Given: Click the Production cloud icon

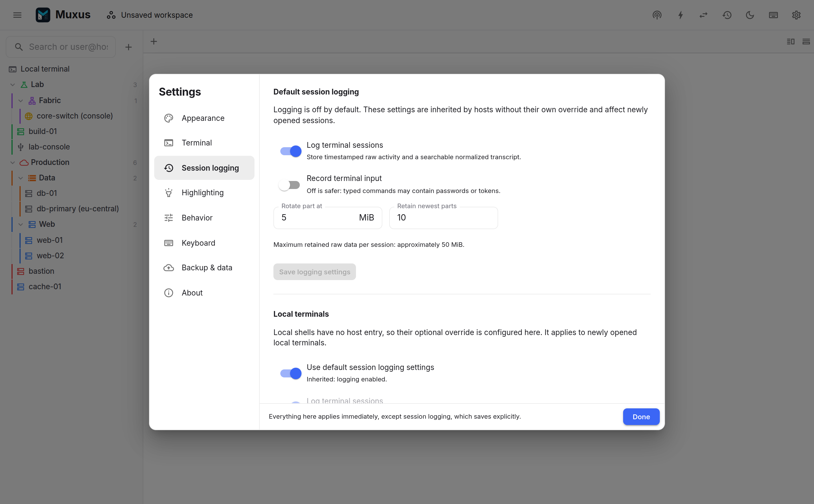Looking at the screenshot, I should 24,163.
